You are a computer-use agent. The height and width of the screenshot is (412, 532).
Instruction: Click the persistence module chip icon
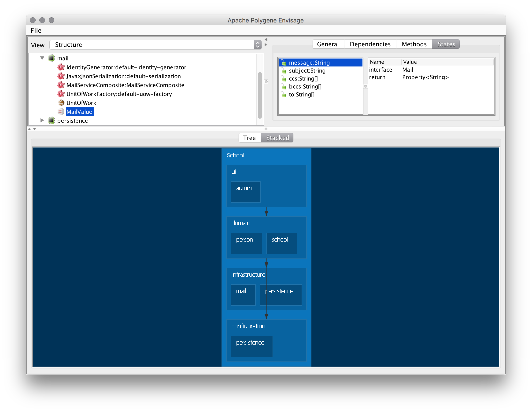click(x=52, y=121)
